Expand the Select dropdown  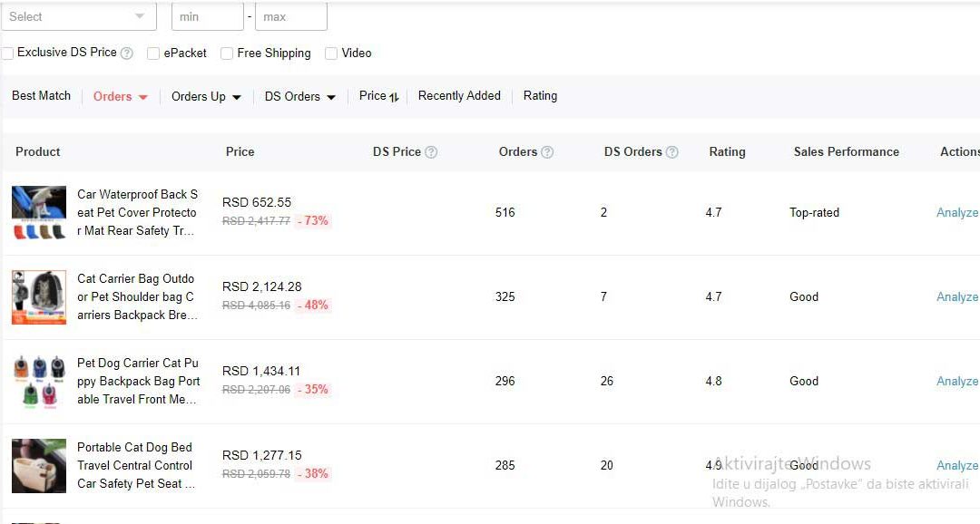[x=77, y=16]
